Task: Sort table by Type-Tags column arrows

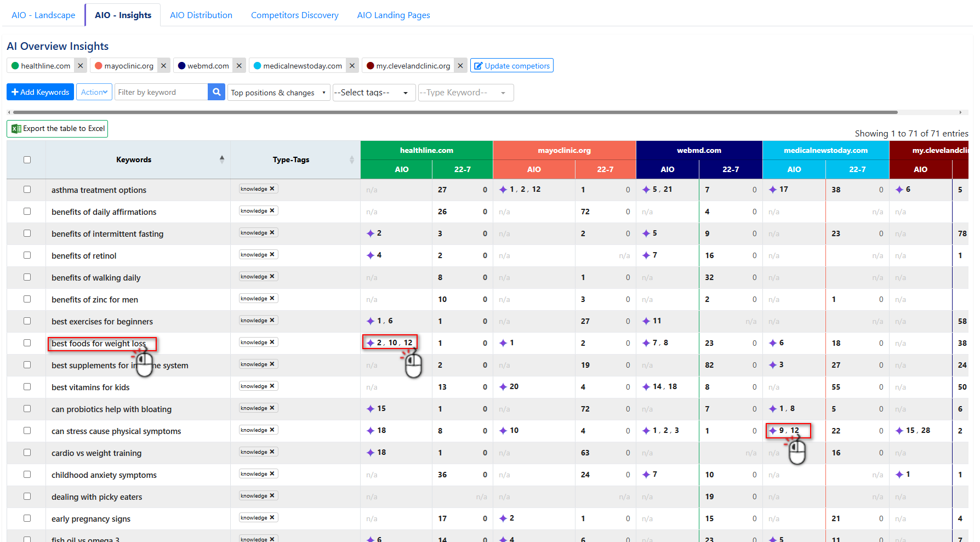Action: tap(352, 159)
